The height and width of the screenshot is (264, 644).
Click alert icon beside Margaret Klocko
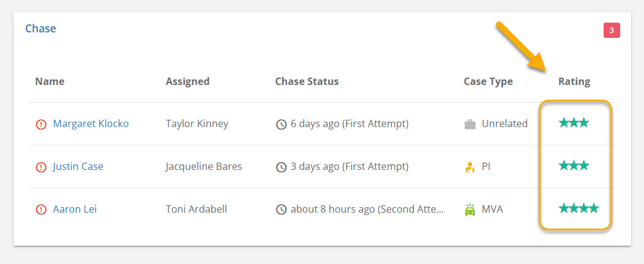41,124
